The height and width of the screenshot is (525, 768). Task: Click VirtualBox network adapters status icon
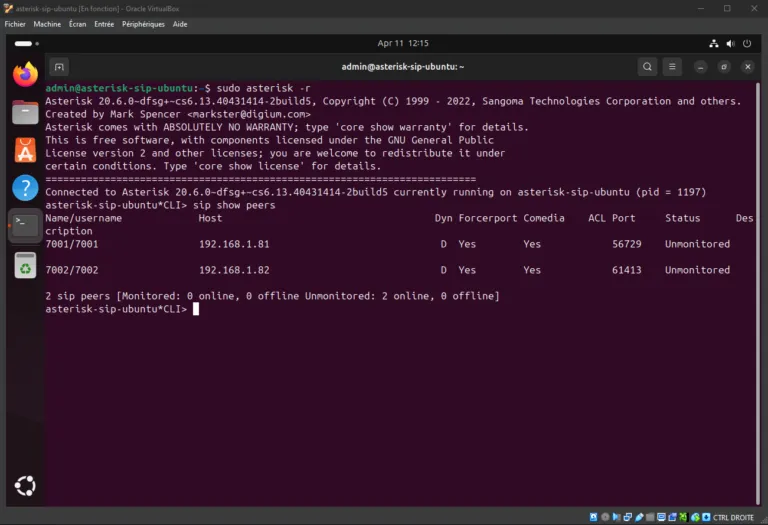(x=627, y=517)
